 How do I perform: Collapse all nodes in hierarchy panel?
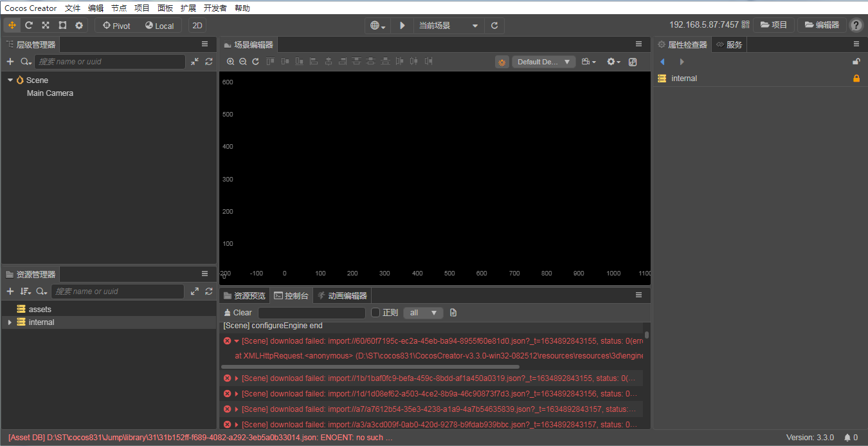(195, 62)
